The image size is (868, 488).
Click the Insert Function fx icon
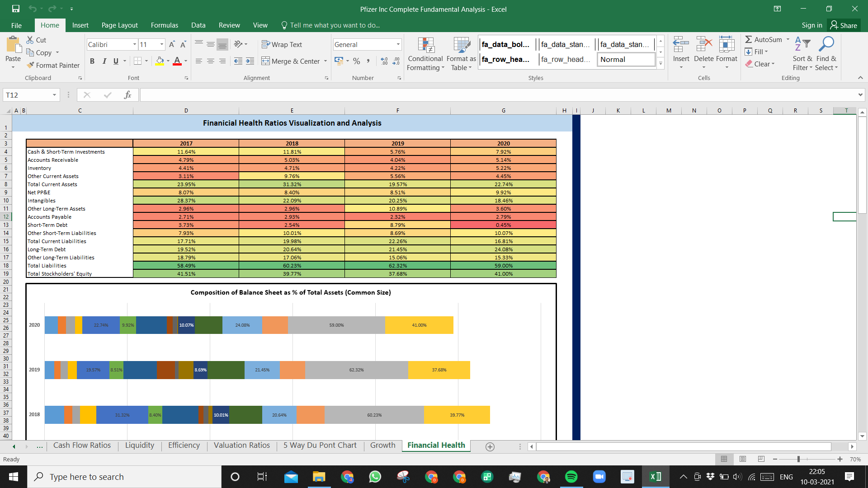click(127, 95)
